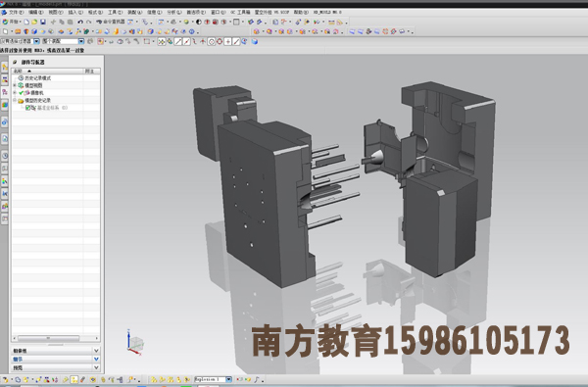The width and height of the screenshot is (588, 387).
Task: Click the Internet Explorer sidebar tab icon
Action: [x=5, y=121]
